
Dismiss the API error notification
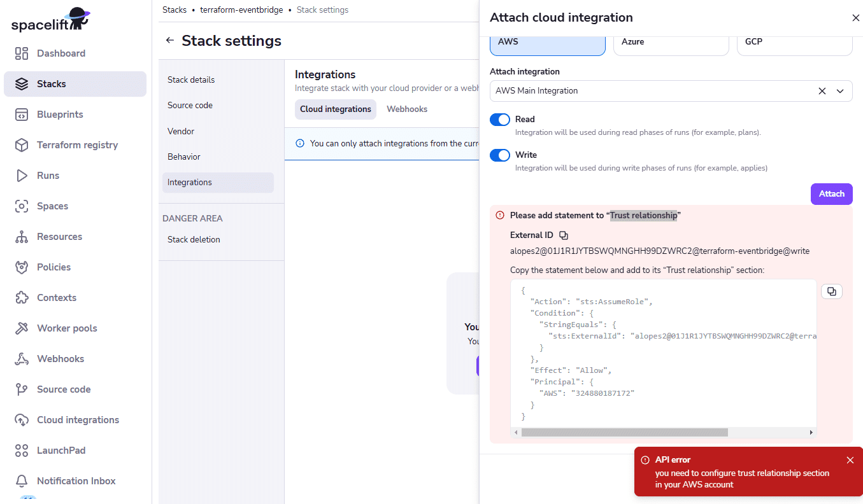coord(850,460)
